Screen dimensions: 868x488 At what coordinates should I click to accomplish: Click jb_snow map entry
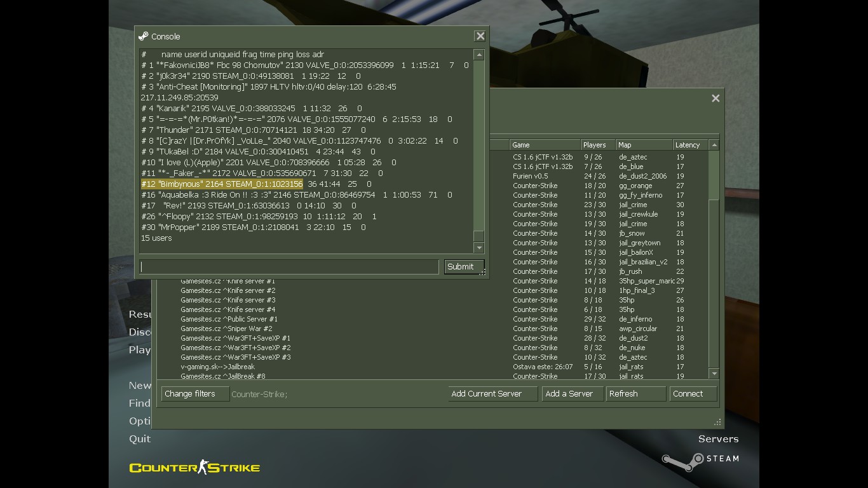(x=632, y=233)
